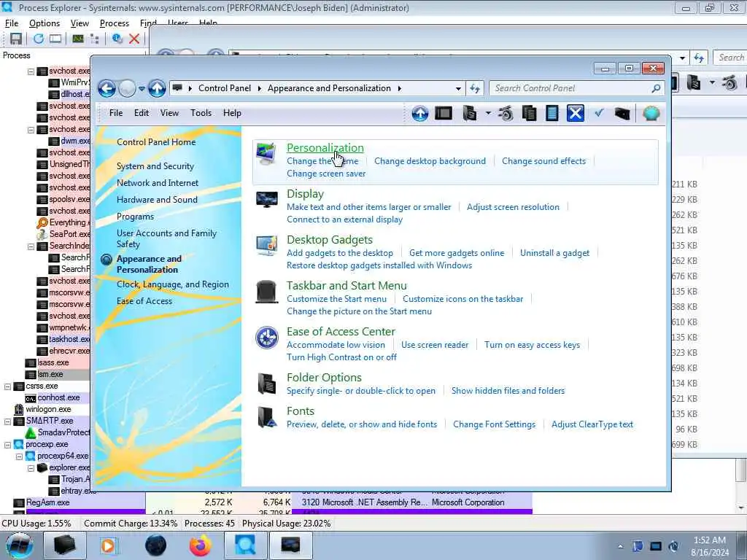The width and height of the screenshot is (747, 560).
Task: Toggle the lower pane icon in Process Explorer
Action: pos(55,39)
